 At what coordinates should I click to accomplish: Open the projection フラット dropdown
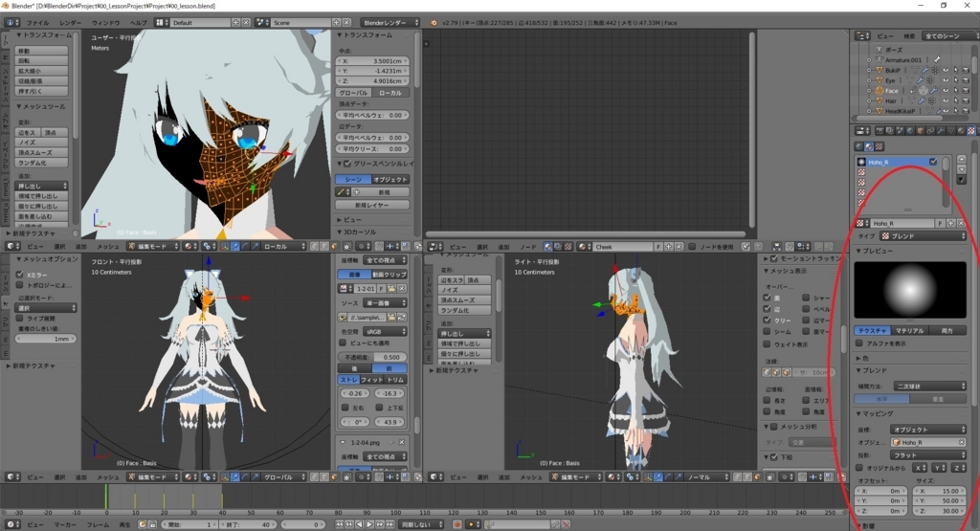pos(928,454)
